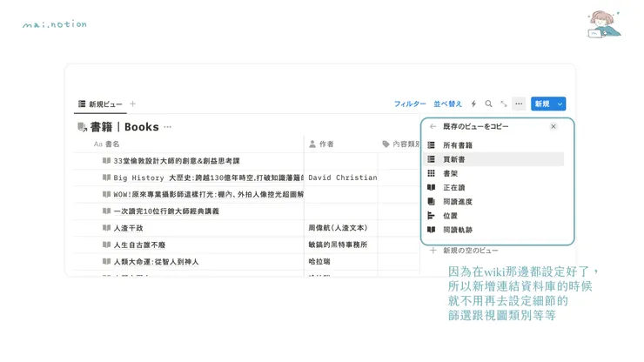Click the expand arrows full-page icon
Screen dimensions: 644x362
coord(504,104)
